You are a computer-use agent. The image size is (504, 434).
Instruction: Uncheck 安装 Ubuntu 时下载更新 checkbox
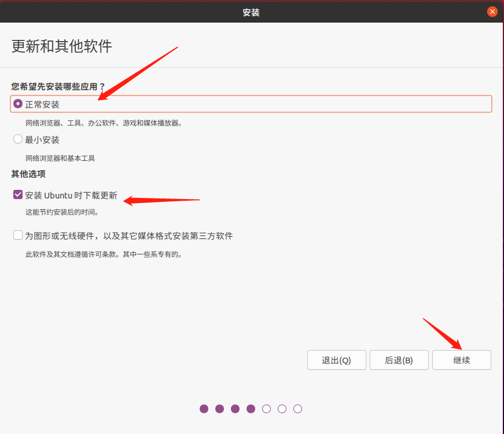(x=18, y=195)
